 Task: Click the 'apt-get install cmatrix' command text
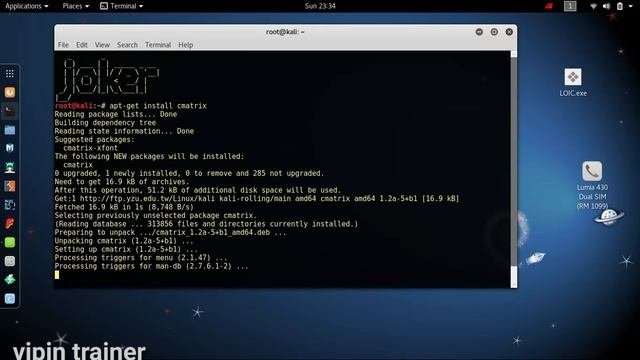click(158, 106)
